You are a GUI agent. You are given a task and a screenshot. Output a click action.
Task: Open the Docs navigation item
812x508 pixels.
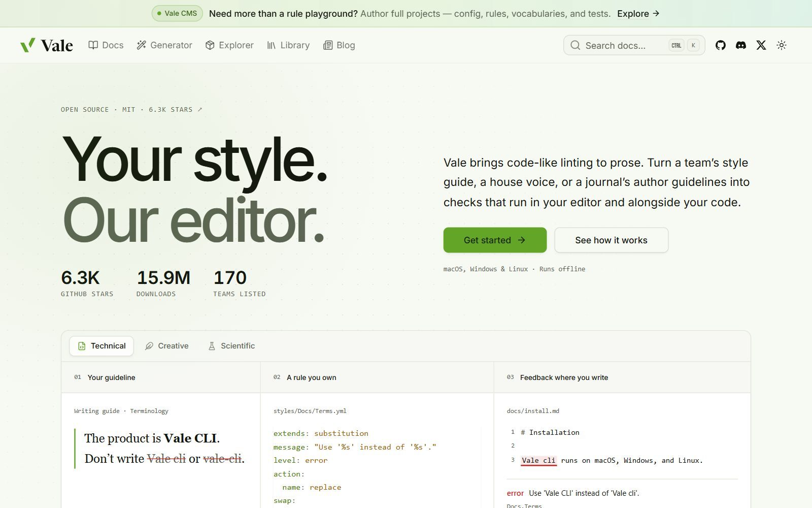click(106, 45)
